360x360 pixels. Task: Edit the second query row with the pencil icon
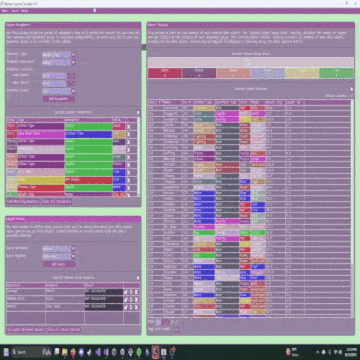(x=126, y=299)
